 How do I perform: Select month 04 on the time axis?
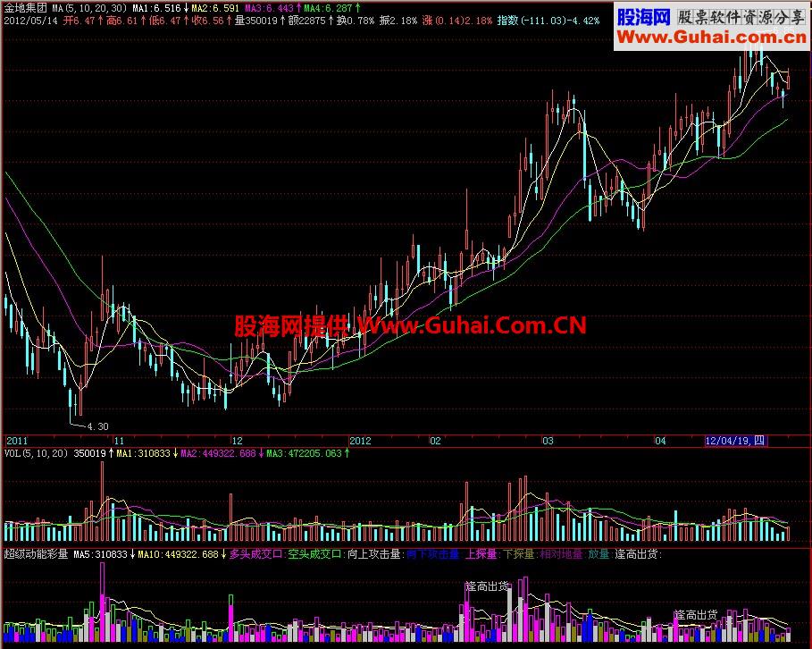[x=660, y=441]
